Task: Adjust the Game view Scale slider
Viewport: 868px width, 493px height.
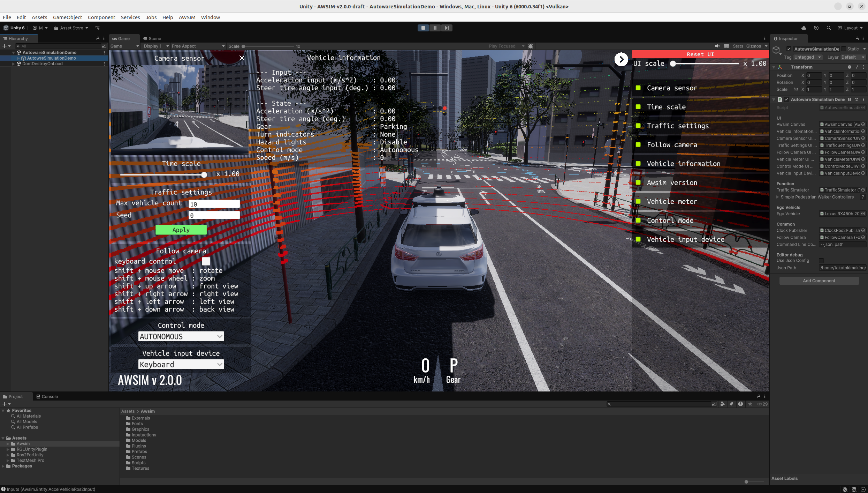Action: tap(268, 46)
